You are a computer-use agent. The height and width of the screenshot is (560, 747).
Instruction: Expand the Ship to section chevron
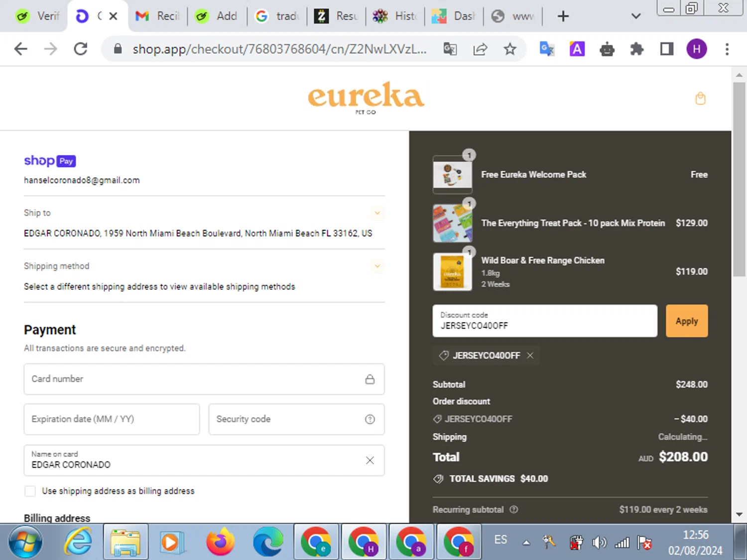377,213
